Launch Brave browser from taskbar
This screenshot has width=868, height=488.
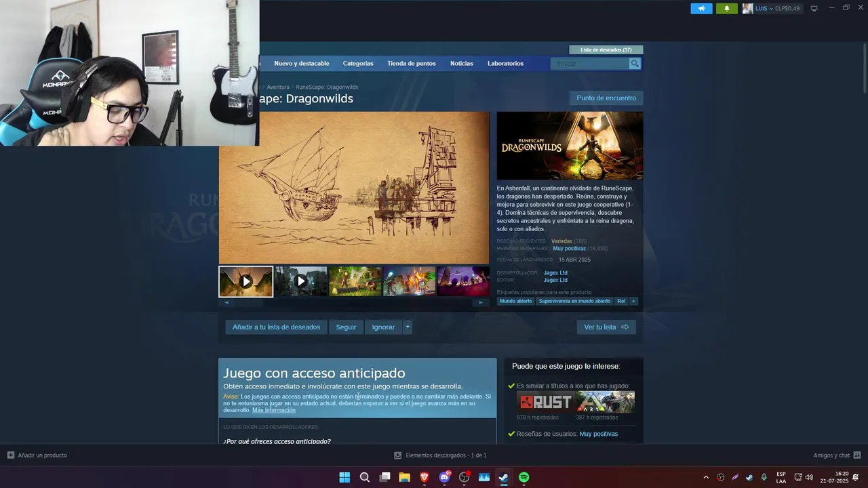(425, 477)
